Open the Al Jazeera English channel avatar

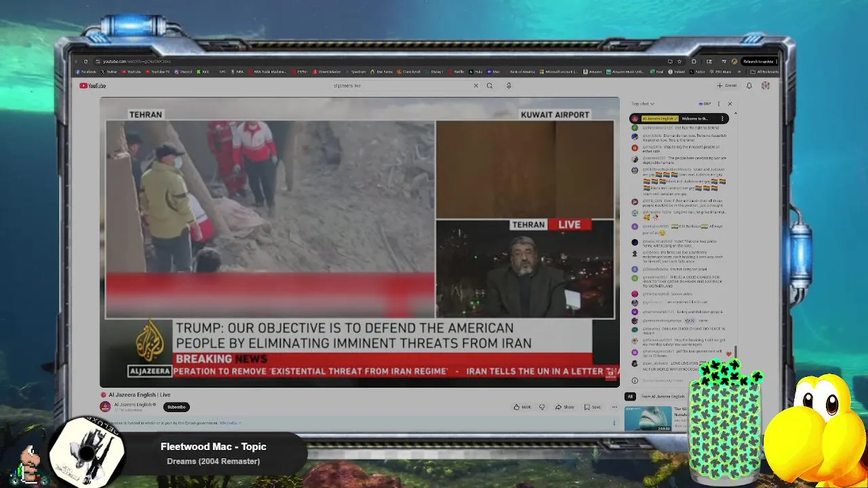[105, 407]
